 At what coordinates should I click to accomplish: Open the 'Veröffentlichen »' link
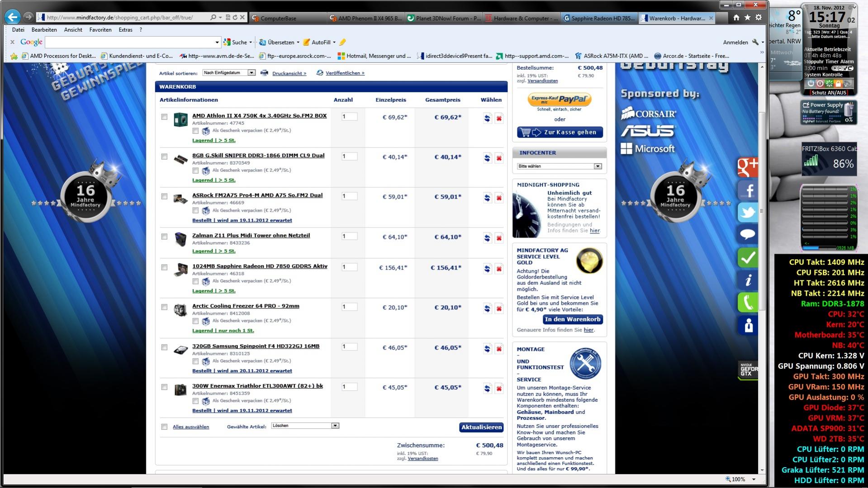coord(345,73)
